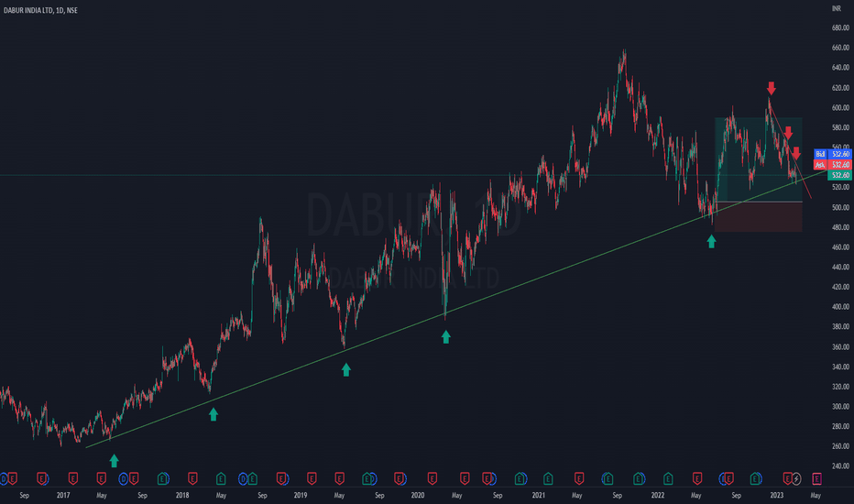Image resolution: width=854 pixels, height=504 pixels.
Task: Open the blue dividend D marker between May and Sep 2018
Action: (244, 478)
